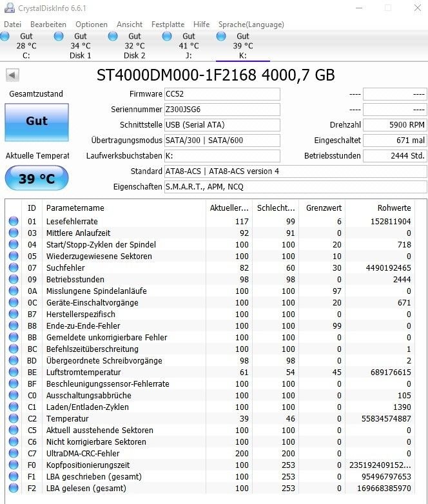The height and width of the screenshot is (504, 428).
Task: Select the Disk 2 status orb
Action: (113, 36)
